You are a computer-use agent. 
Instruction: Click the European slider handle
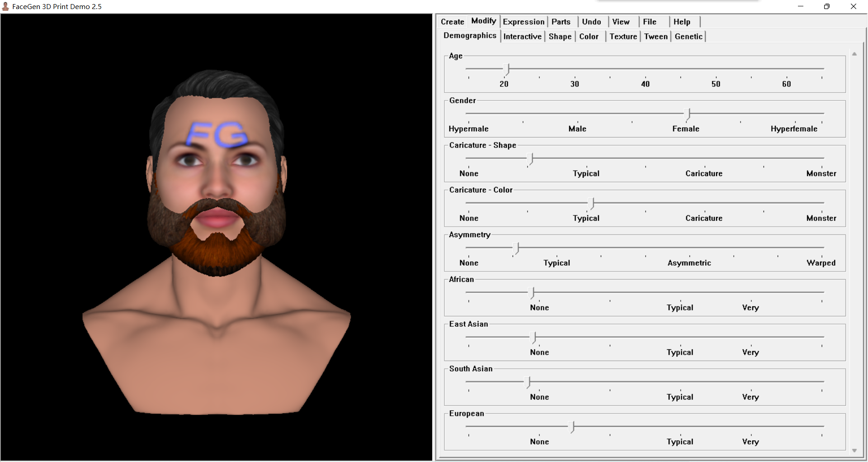(x=572, y=427)
